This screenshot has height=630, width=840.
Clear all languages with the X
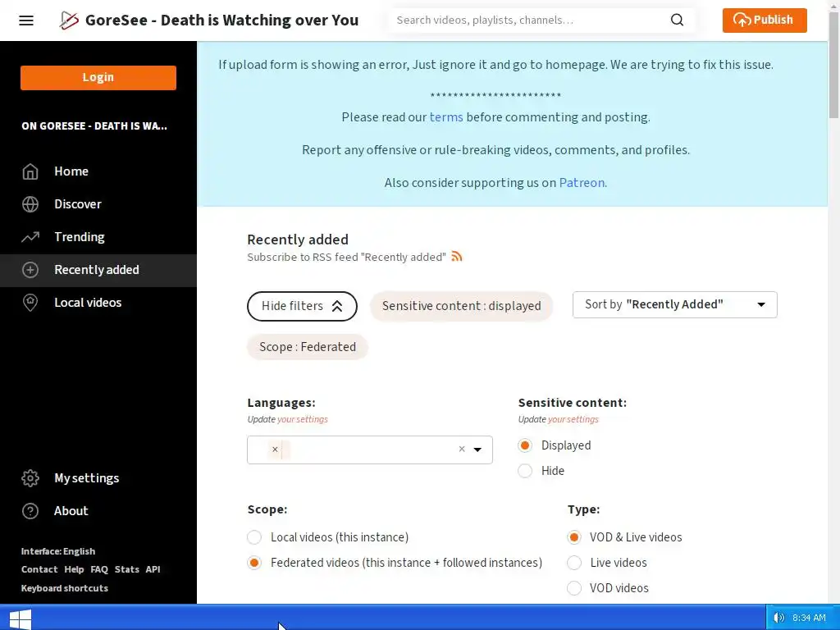click(462, 449)
